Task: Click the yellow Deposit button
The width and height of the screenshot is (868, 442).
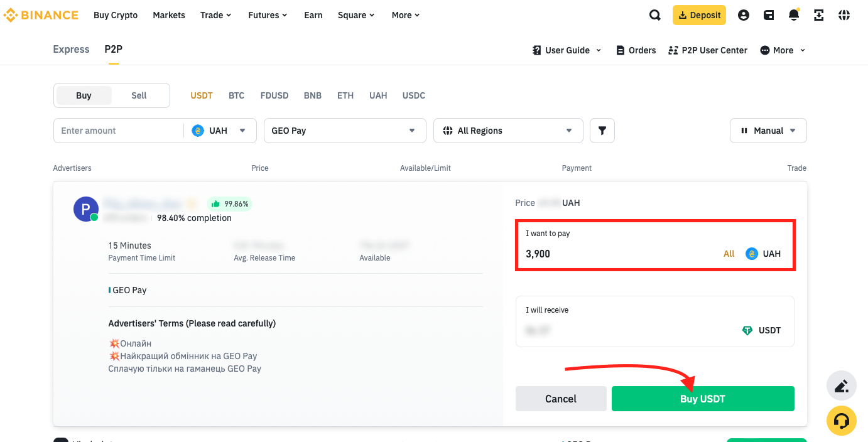Action: click(x=699, y=15)
